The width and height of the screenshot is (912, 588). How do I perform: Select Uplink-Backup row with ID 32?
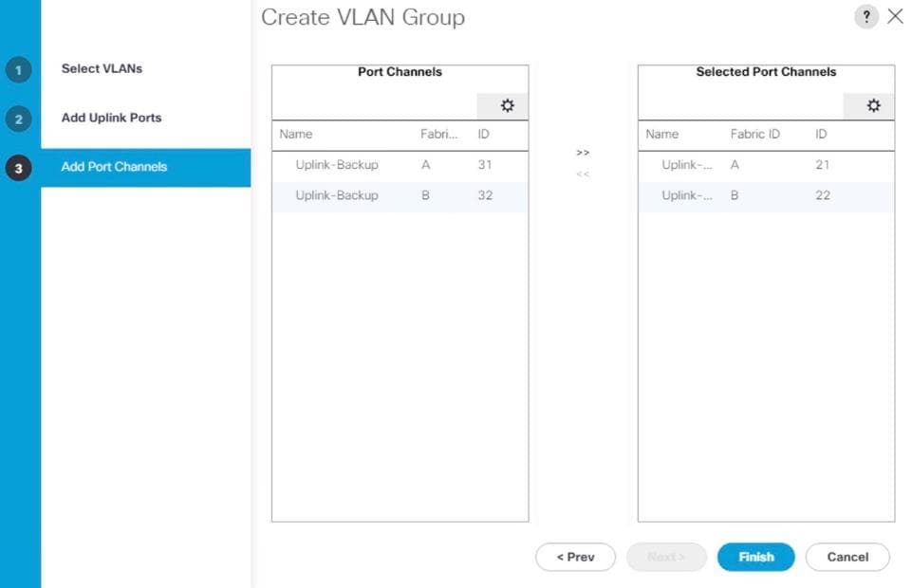400,195
